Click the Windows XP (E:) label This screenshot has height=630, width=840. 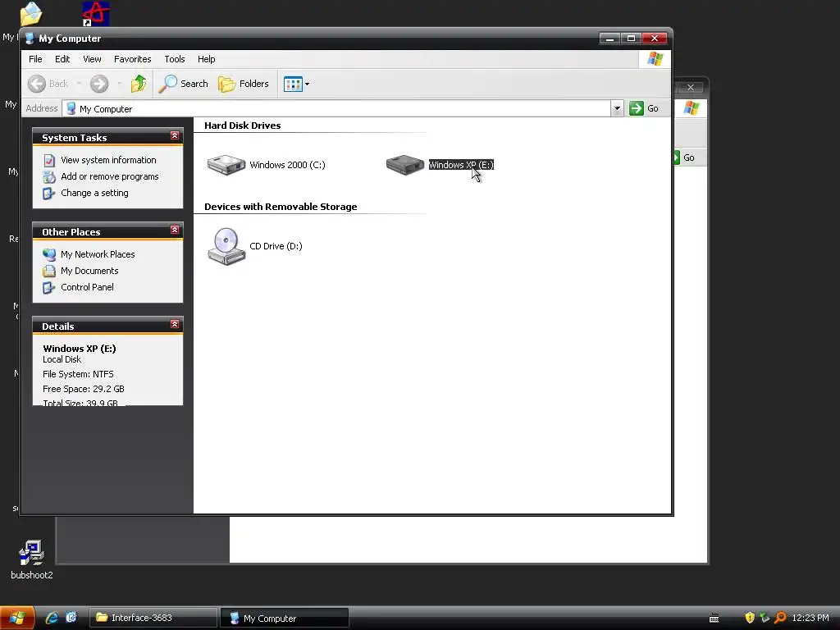click(461, 165)
